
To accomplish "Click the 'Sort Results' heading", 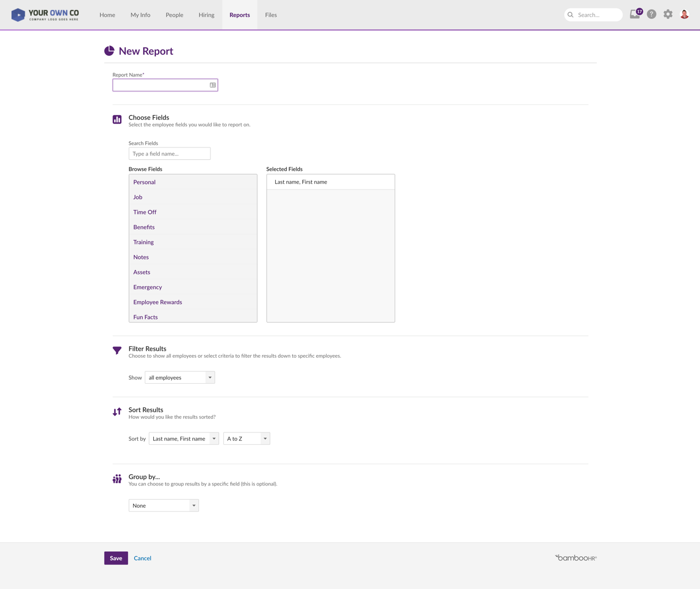I will coord(146,410).
